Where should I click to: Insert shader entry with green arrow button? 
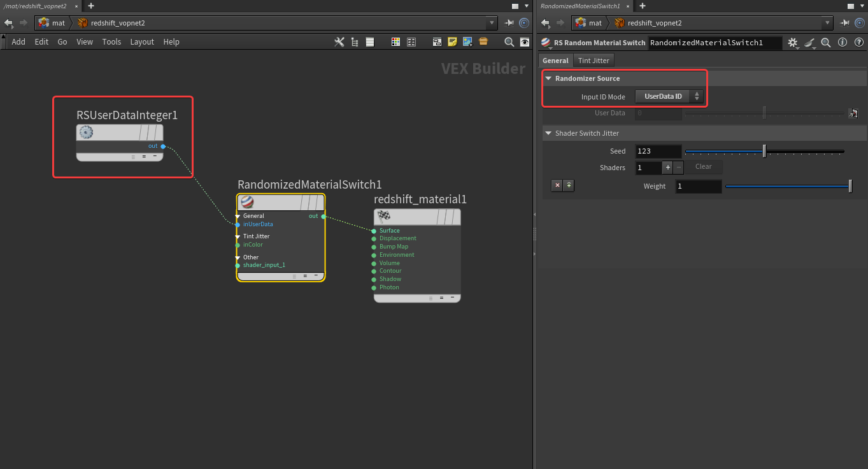click(x=569, y=185)
